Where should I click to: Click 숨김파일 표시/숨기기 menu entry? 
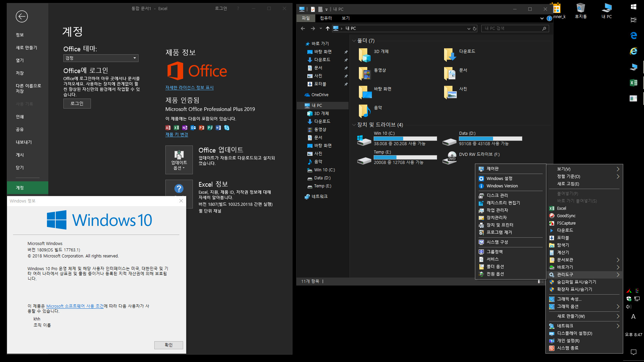(584, 282)
